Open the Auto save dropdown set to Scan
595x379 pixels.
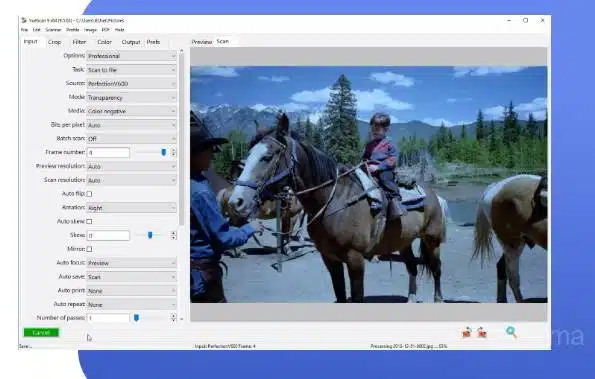pyautogui.click(x=131, y=277)
